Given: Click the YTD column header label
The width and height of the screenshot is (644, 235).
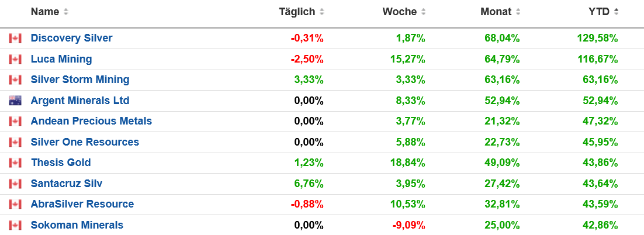Looking at the screenshot, I should pyautogui.click(x=599, y=12).
